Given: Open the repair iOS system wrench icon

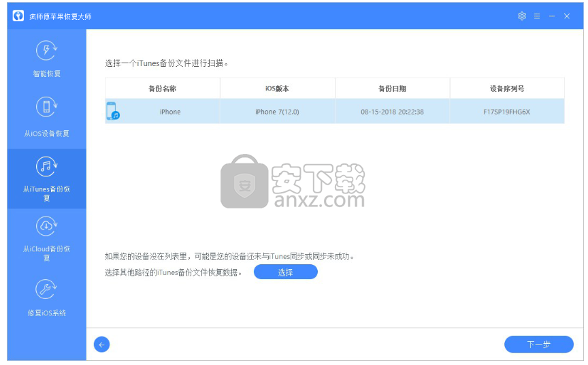Looking at the screenshot, I should click(x=46, y=289).
